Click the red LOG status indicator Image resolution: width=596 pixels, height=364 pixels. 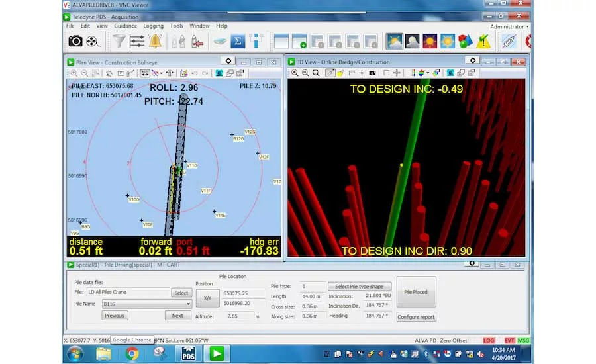click(x=489, y=340)
